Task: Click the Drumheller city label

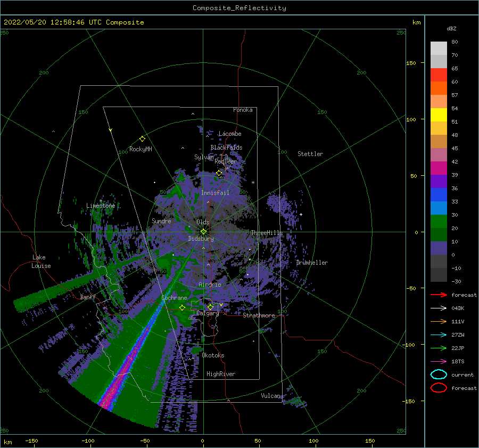Action: pyautogui.click(x=312, y=263)
